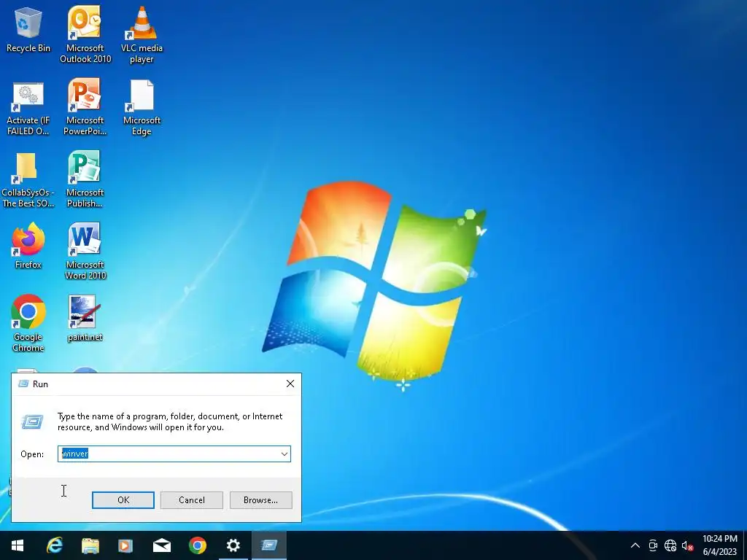The image size is (747, 560).
Task: Open File Explorer from the taskbar
Action: (x=90, y=545)
